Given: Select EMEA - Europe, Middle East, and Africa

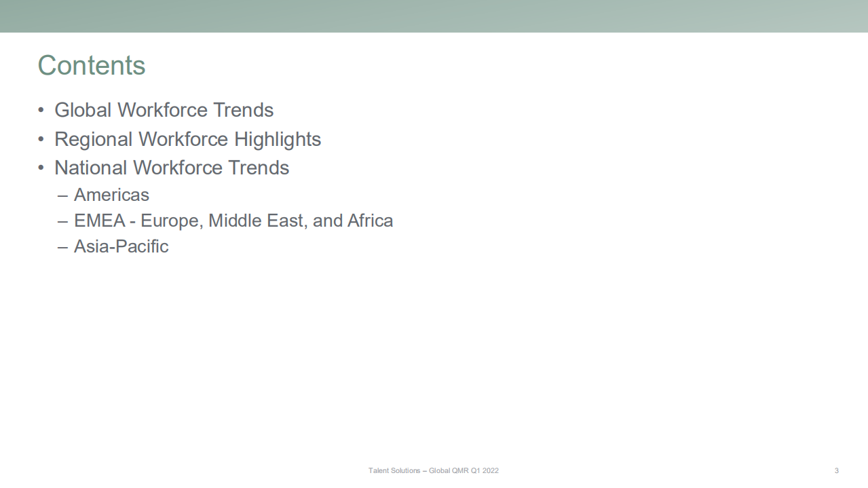Looking at the screenshot, I should point(233,221).
